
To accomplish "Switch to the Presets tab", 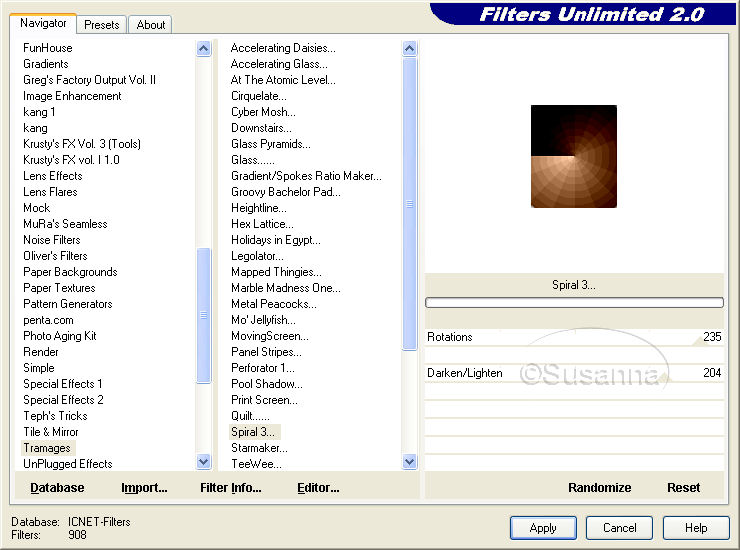I will pos(102,25).
